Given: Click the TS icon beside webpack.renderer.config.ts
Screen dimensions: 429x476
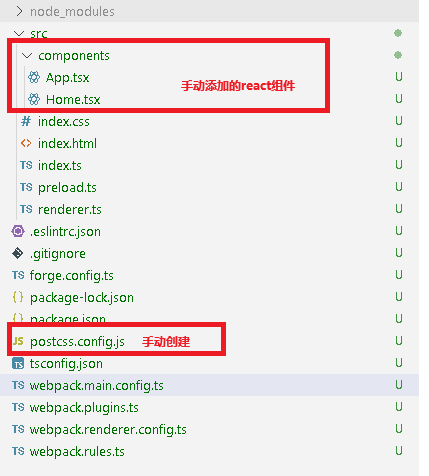Looking at the screenshot, I should pyautogui.click(x=18, y=429).
